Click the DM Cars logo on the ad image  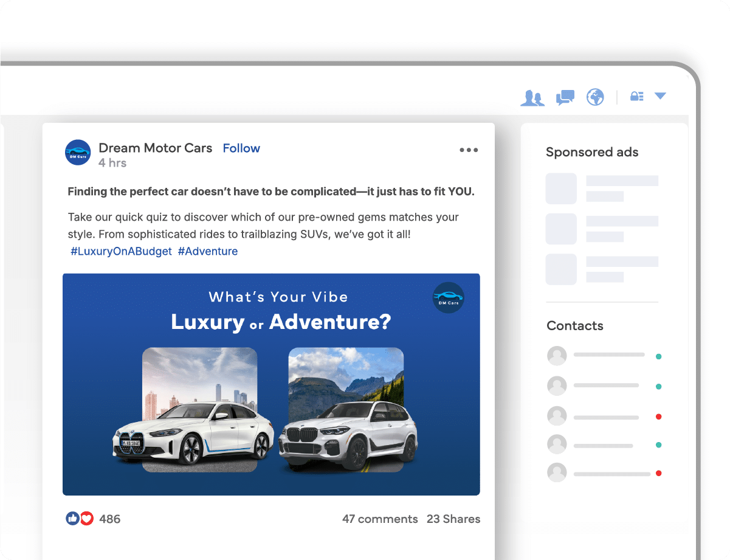[x=449, y=298]
